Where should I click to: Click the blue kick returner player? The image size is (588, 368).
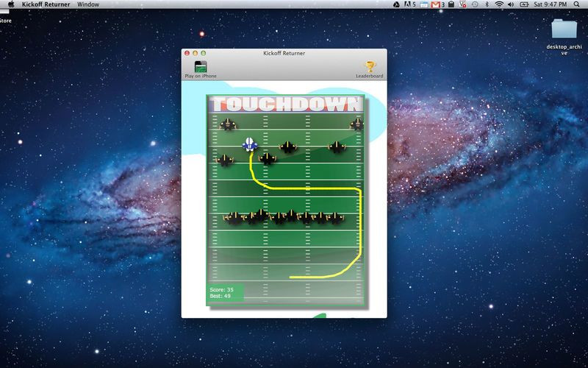click(250, 144)
